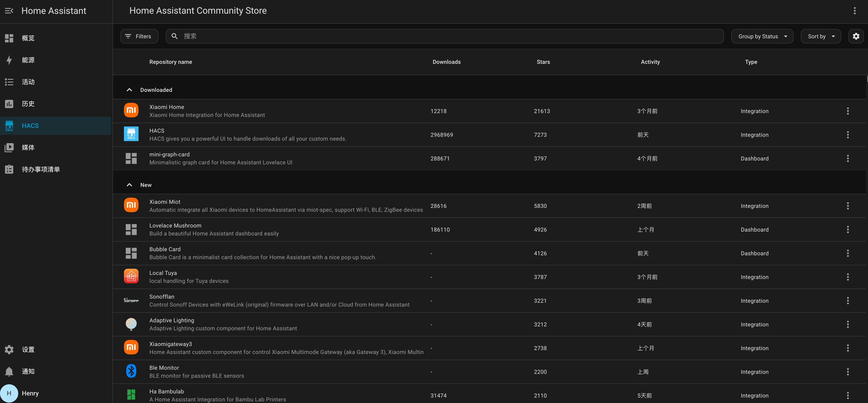Collapse the sidebar menu icon
This screenshot has height=403, width=868.
(x=9, y=11)
